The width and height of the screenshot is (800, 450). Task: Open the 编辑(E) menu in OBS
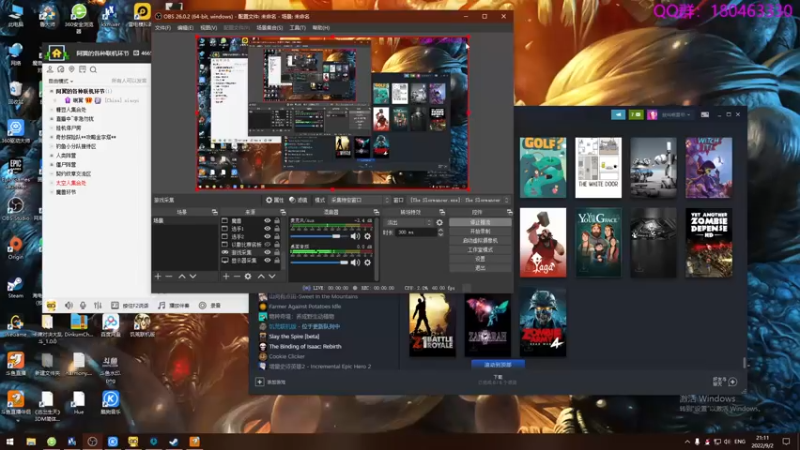tap(185, 28)
